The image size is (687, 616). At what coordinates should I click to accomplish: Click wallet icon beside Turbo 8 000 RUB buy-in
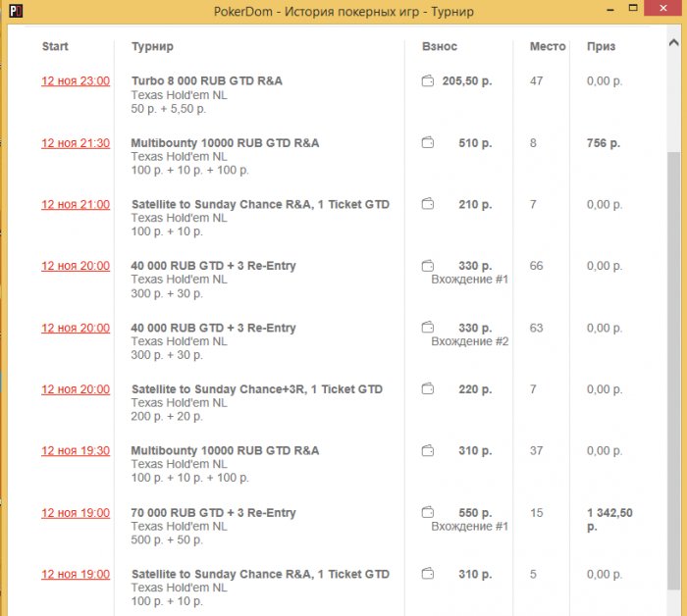tap(427, 81)
